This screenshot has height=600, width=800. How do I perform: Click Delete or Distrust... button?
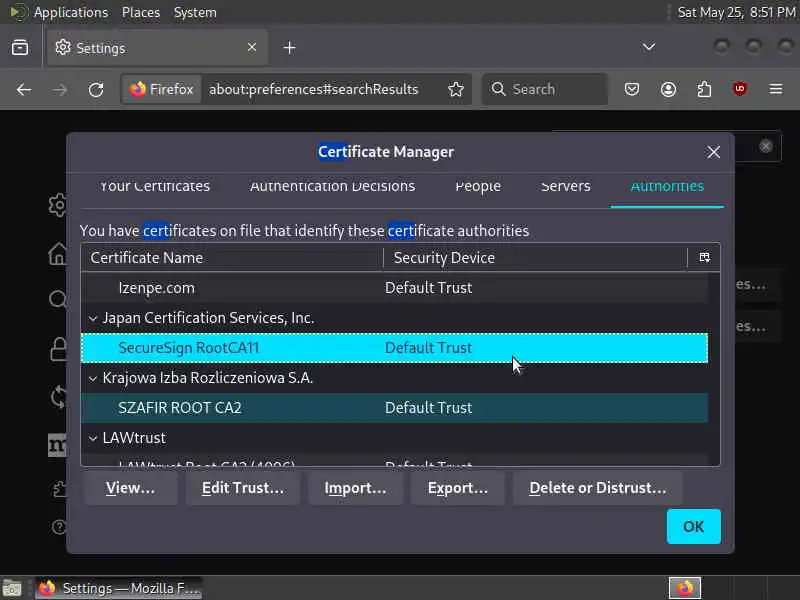pyautogui.click(x=597, y=488)
